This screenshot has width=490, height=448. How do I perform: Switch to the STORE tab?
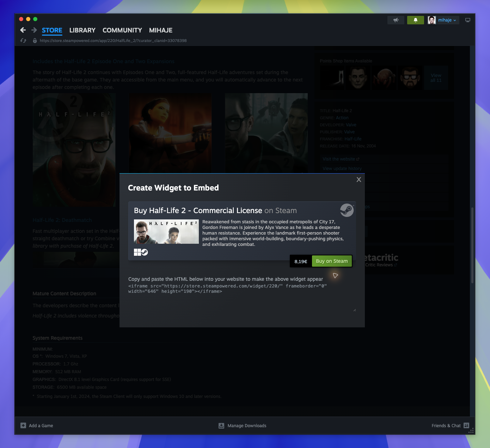(52, 30)
